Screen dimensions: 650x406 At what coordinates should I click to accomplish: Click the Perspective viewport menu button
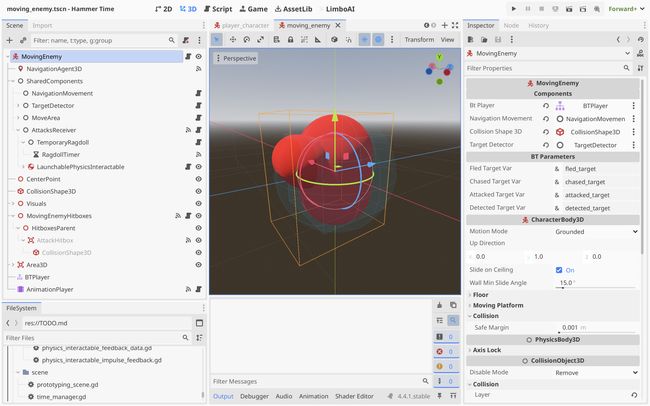[235, 58]
